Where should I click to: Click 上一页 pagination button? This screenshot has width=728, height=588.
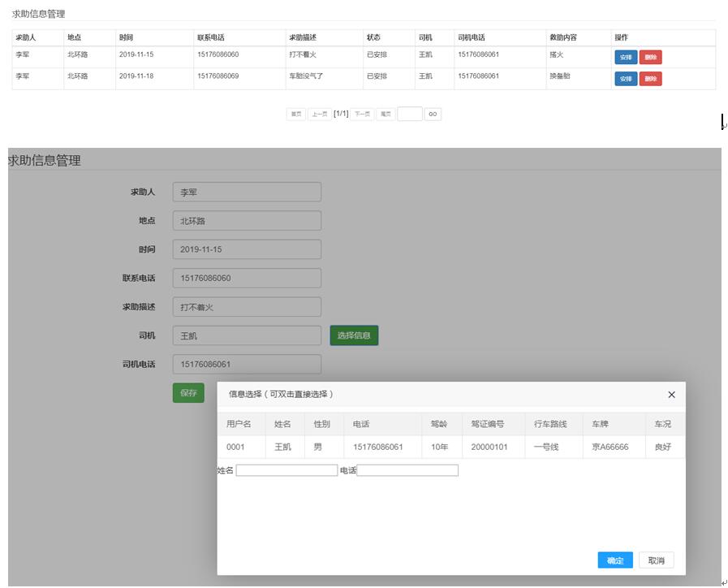pos(320,115)
